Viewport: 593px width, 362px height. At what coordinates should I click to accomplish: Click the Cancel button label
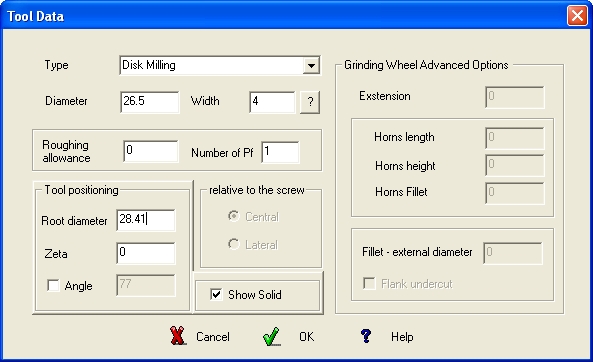[x=213, y=337]
